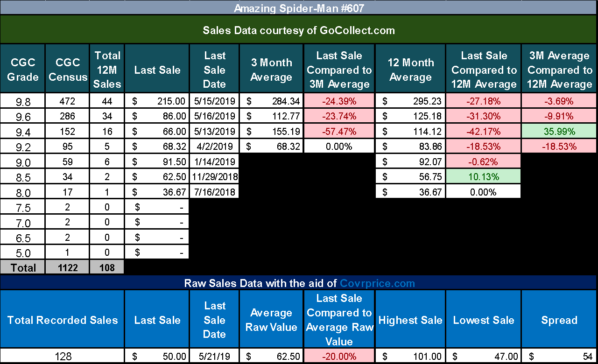The width and height of the screenshot is (598, 364).
Task: Click the Covrprice.com link text
Action: (377, 283)
